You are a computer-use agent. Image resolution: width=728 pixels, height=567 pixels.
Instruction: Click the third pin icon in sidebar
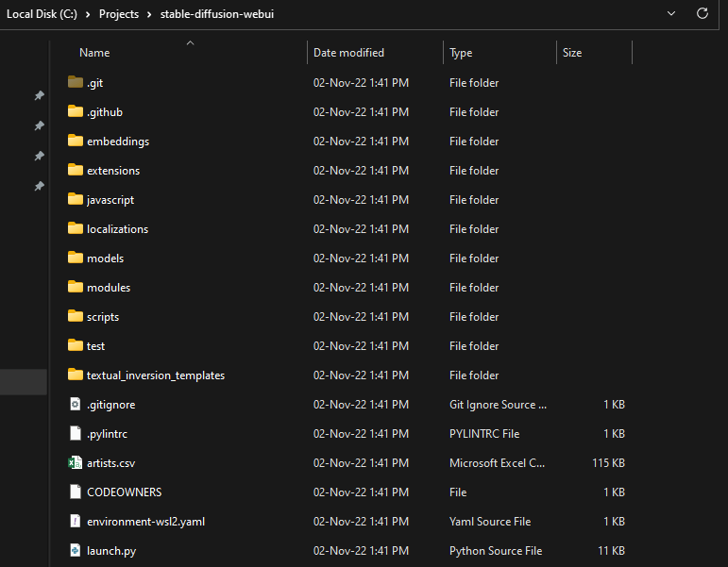pyautogui.click(x=40, y=156)
